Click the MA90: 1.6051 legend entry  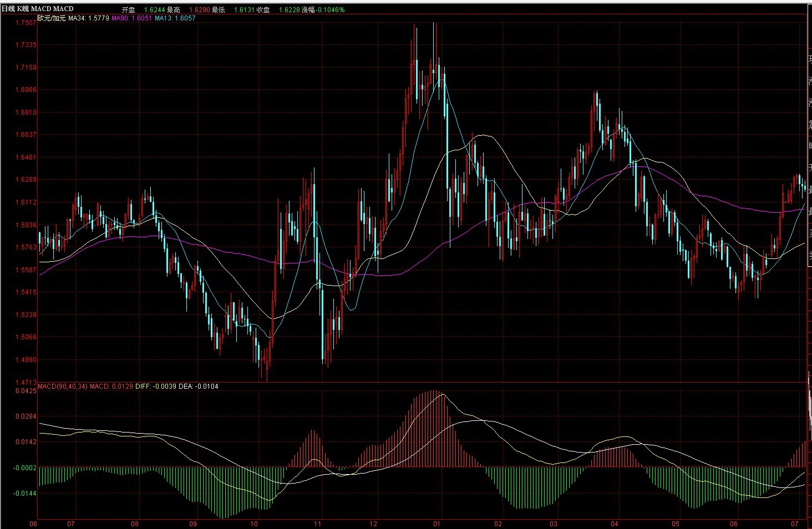point(132,18)
